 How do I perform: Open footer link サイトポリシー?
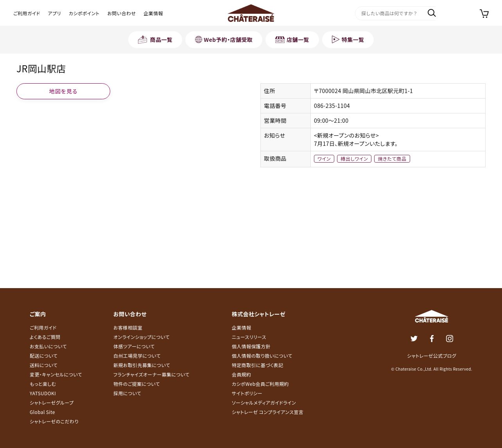247,393
